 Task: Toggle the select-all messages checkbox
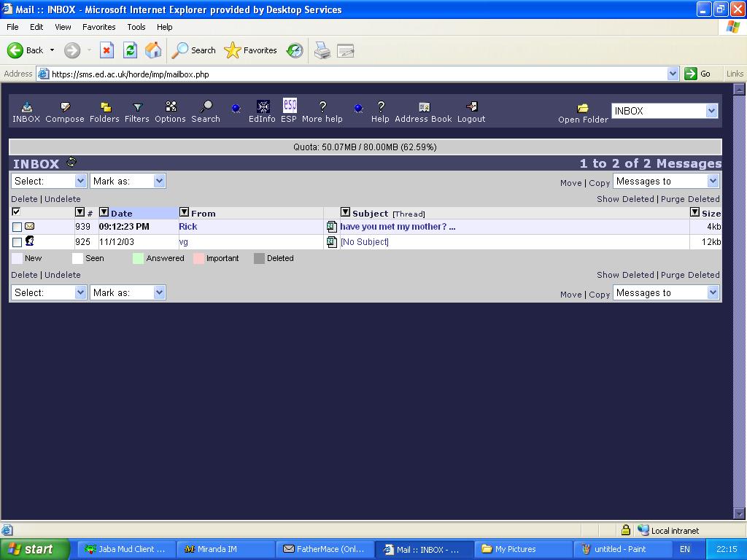[x=16, y=211]
